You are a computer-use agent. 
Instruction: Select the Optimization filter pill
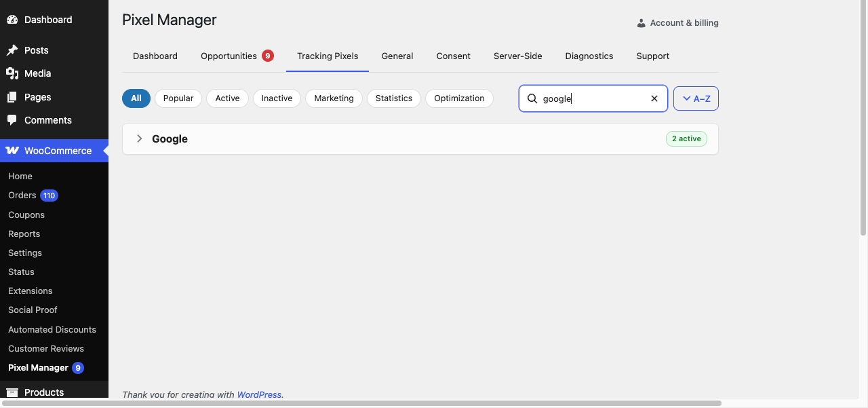[x=459, y=98]
